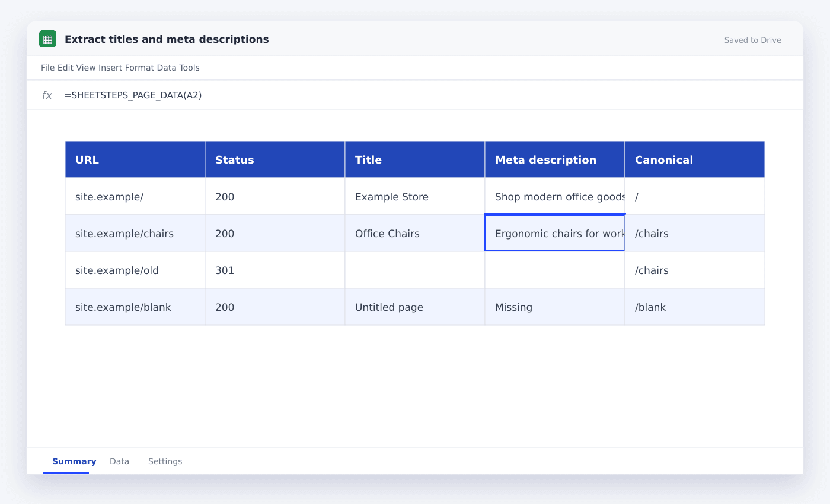Select the 'site.example/chairs' URL cell
830x504 pixels.
(135, 233)
